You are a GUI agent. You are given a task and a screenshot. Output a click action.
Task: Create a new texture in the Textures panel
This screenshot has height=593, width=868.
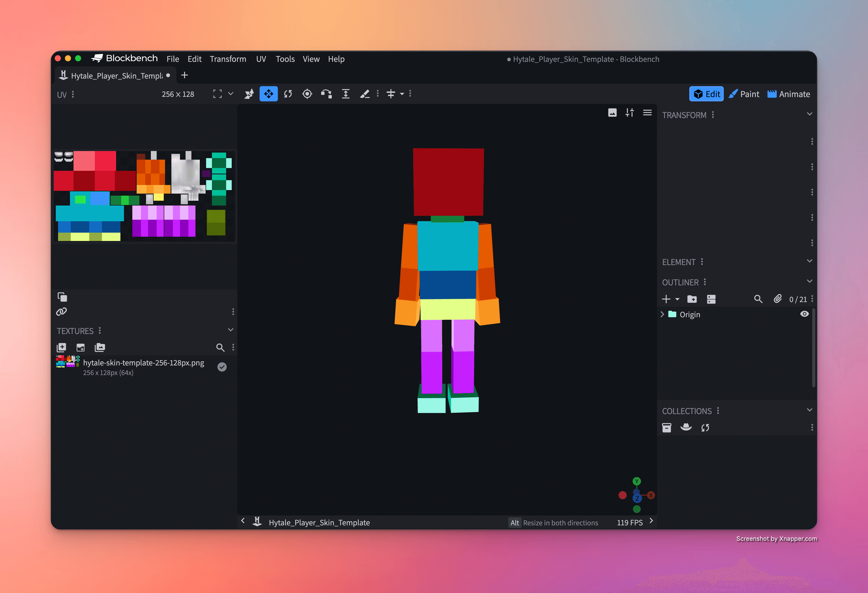point(61,347)
